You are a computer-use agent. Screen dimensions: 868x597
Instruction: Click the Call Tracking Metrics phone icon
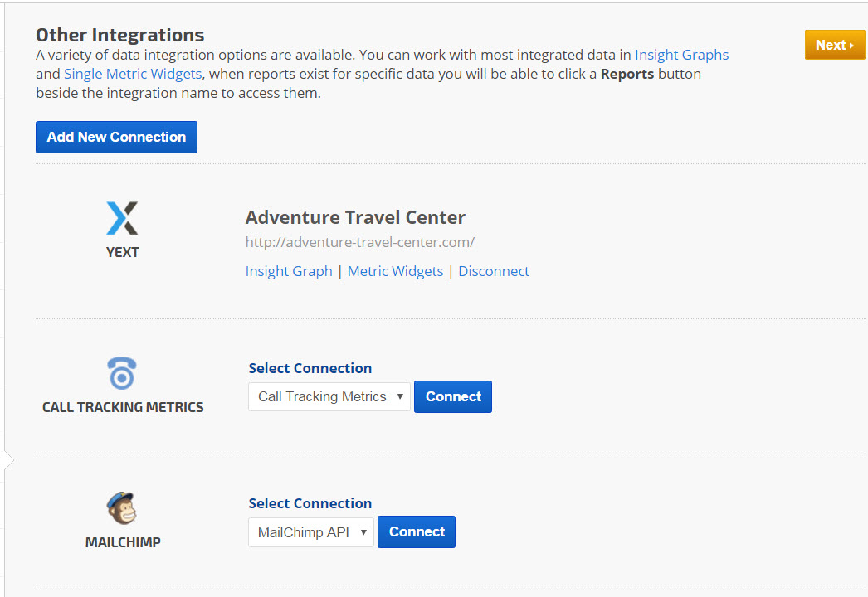point(122,373)
